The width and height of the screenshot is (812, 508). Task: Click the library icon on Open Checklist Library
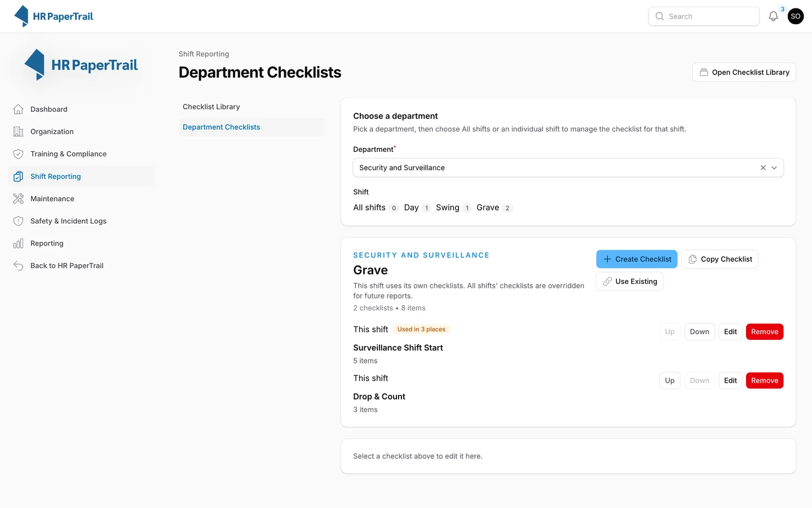pyautogui.click(x=704, y=72)
